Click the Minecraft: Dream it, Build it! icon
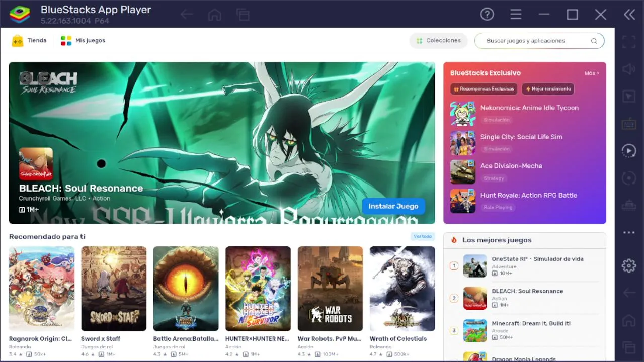The height and width of the screenshot is (362, 644). coord(475,330)
